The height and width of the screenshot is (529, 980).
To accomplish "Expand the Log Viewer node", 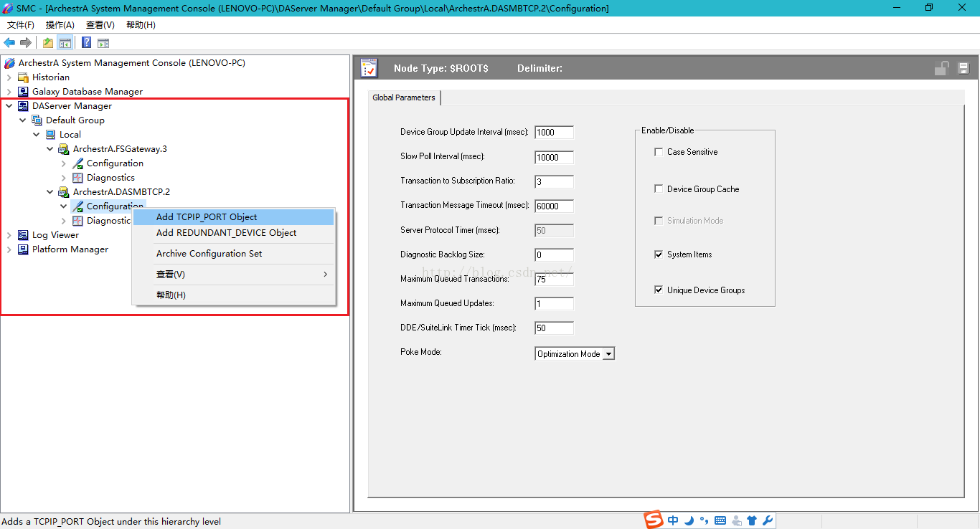I will 9,235.
